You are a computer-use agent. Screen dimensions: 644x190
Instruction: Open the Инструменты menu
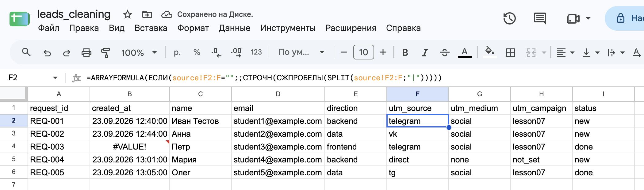pos(288,28)
